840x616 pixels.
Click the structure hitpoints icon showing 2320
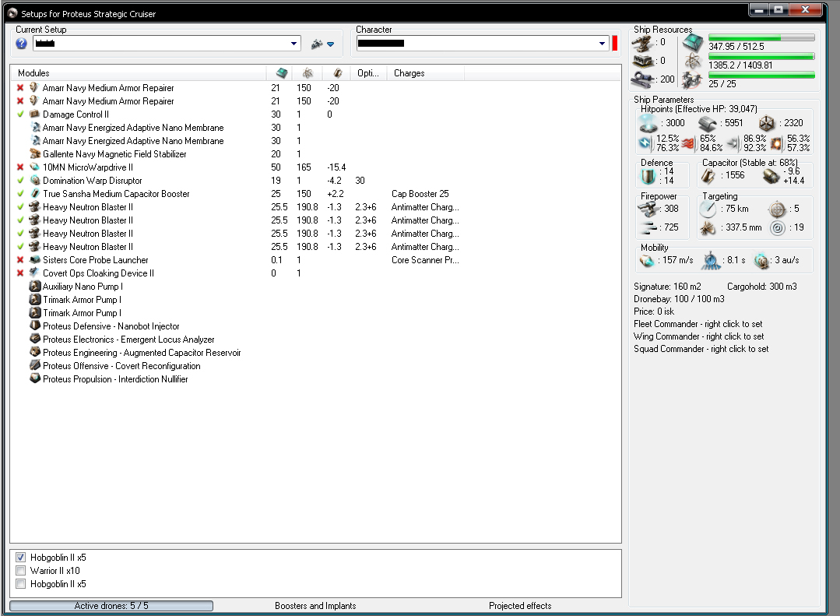pyautogui.click(x=767, y=123)
